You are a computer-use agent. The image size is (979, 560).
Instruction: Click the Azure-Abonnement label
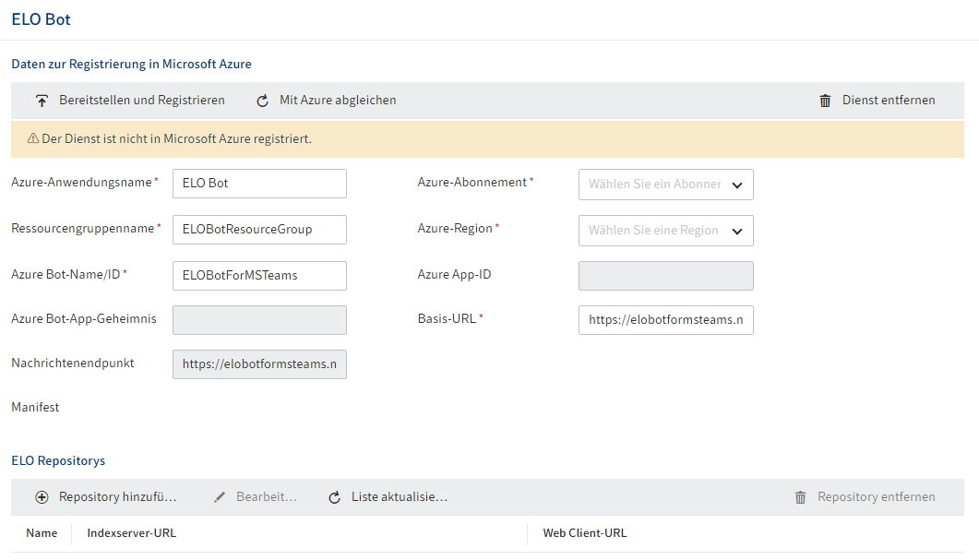(472, 183)
